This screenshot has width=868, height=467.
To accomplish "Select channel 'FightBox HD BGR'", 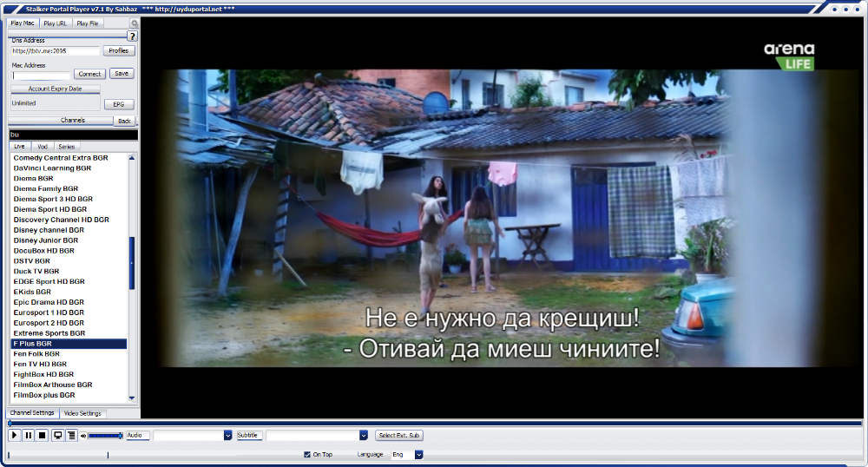I will pos(43,375).
